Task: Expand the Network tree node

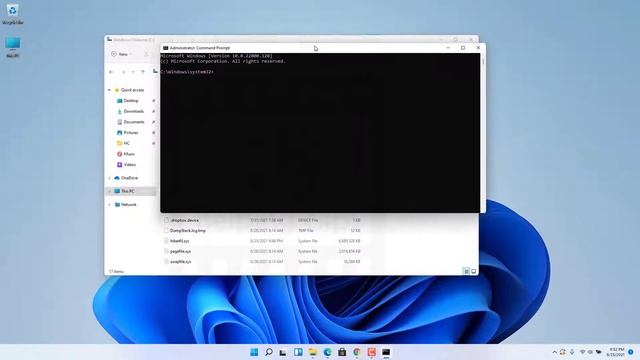Action: [109, 204]
